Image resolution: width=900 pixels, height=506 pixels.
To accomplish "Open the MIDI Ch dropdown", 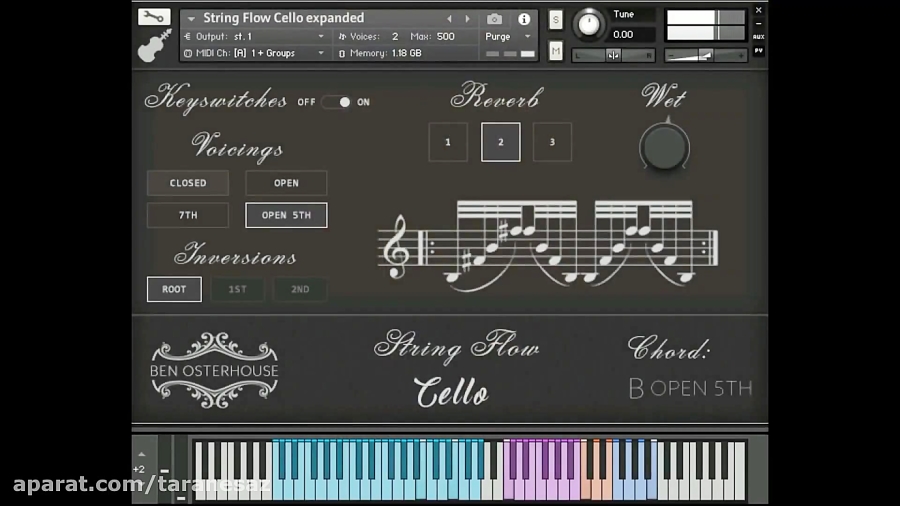I will click(254, 53).
